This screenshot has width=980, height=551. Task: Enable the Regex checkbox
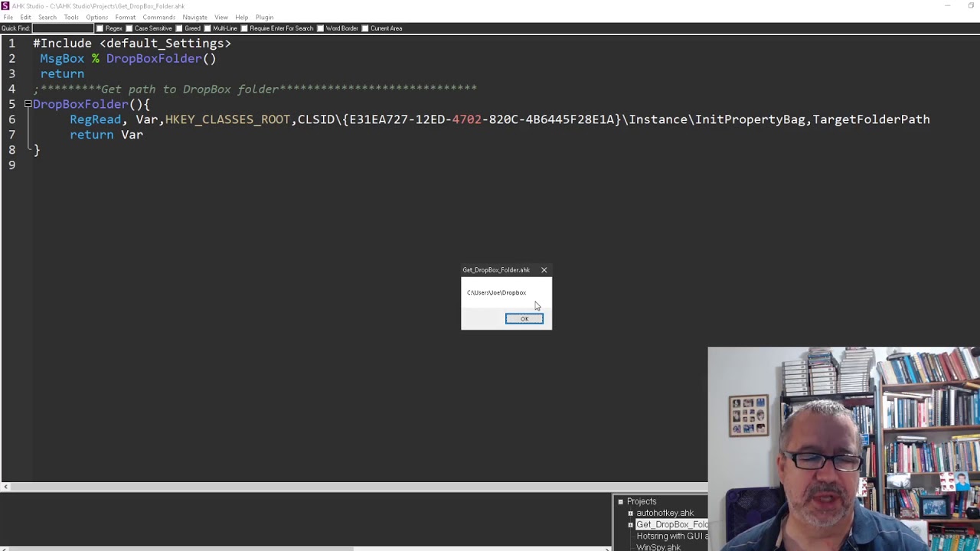point(100,28)
